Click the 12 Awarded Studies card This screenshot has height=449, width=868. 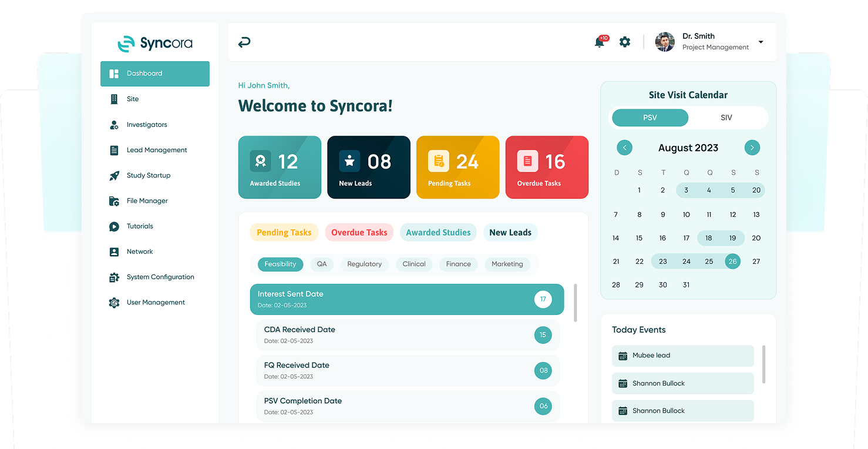(280, 167)
